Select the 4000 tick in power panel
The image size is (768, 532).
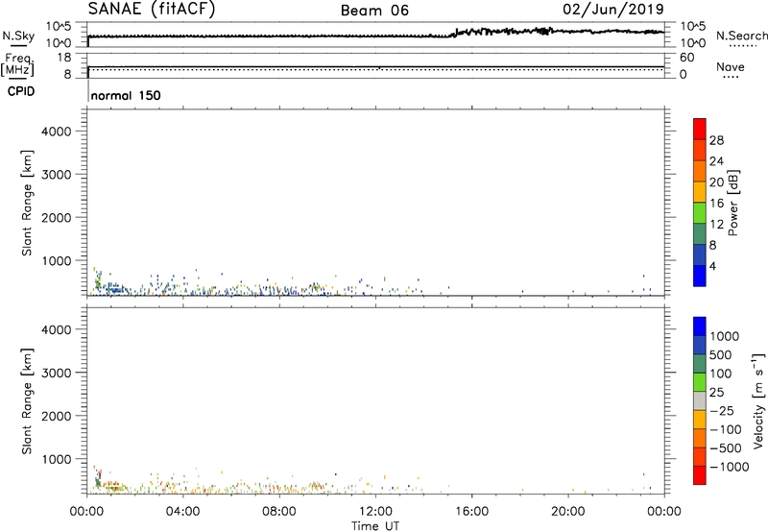57,132
